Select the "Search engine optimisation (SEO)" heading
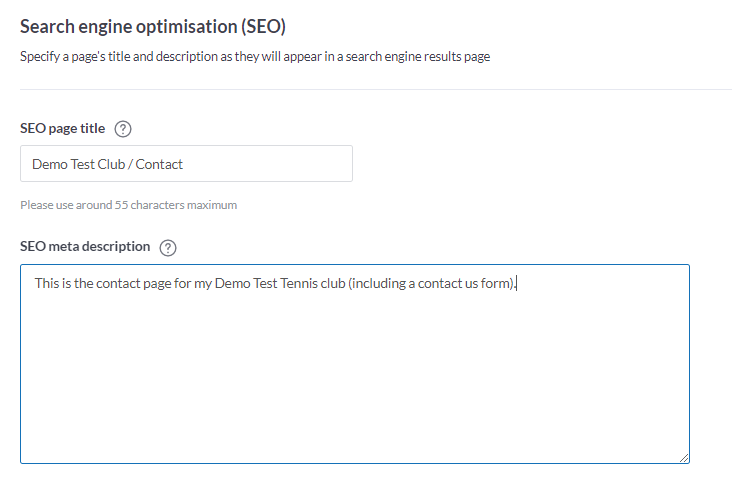Image resolution: width=732 pixels, height=487 pixels. point(153,27)
